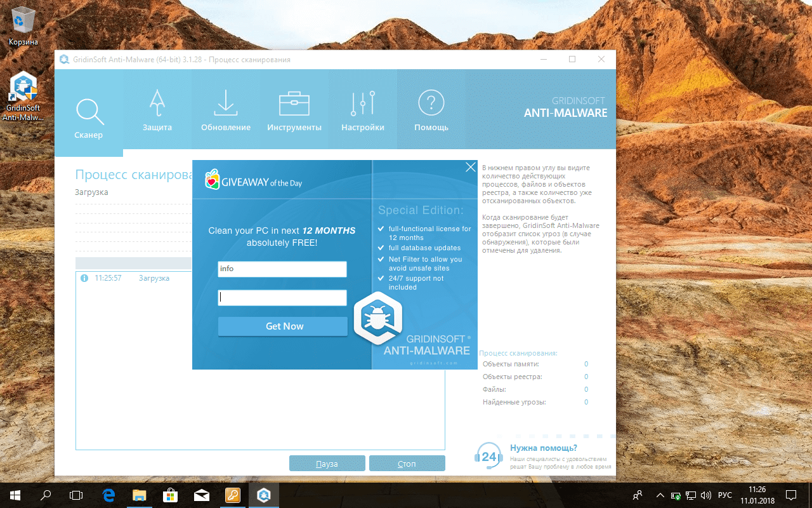Switch the РУС input language indicator
Screen dimensions: 812x508
725,495
